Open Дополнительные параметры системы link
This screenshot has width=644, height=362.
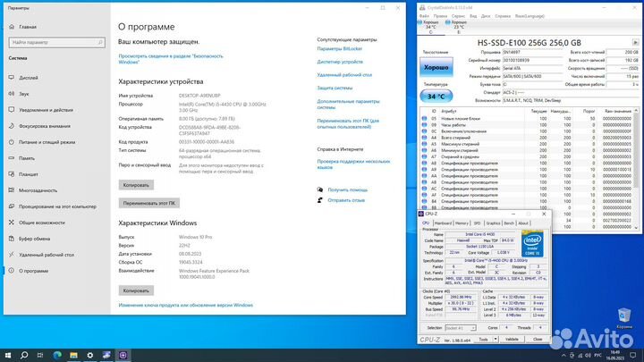348,105
